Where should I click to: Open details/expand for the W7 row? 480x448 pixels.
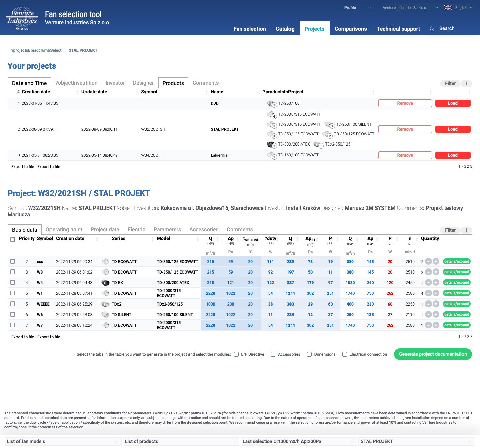456,325
